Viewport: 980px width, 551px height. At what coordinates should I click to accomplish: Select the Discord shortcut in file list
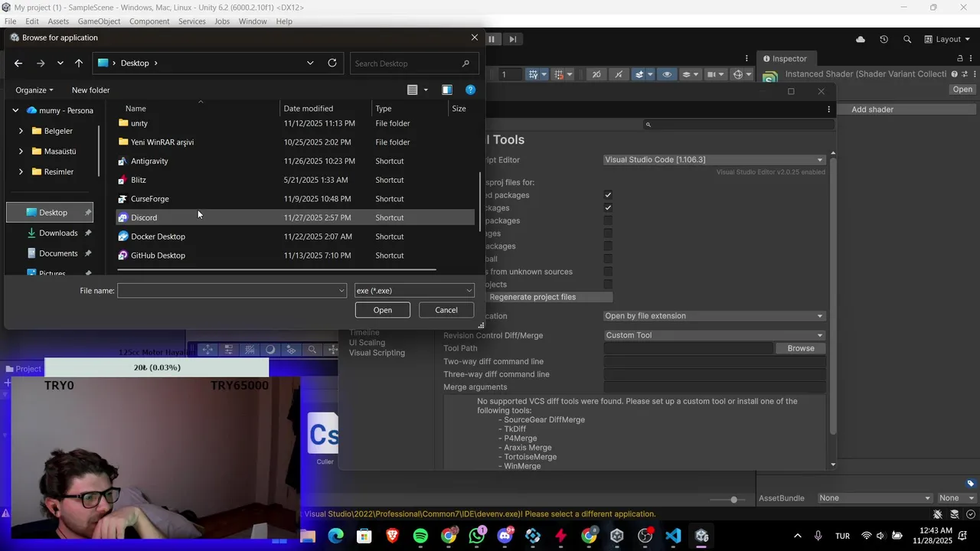pos(296,217)
